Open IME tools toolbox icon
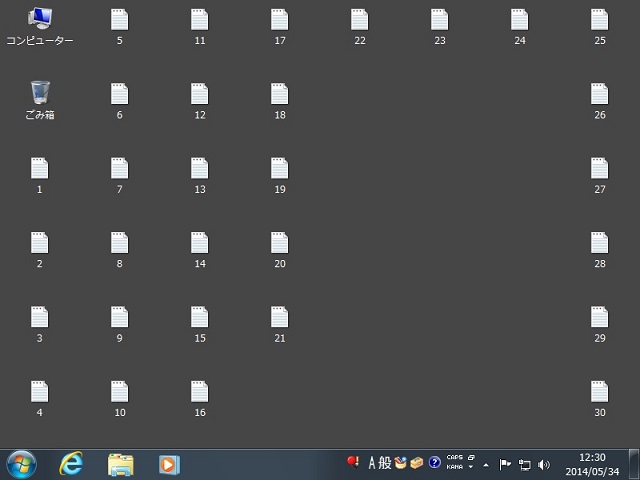 pos(417,463)
